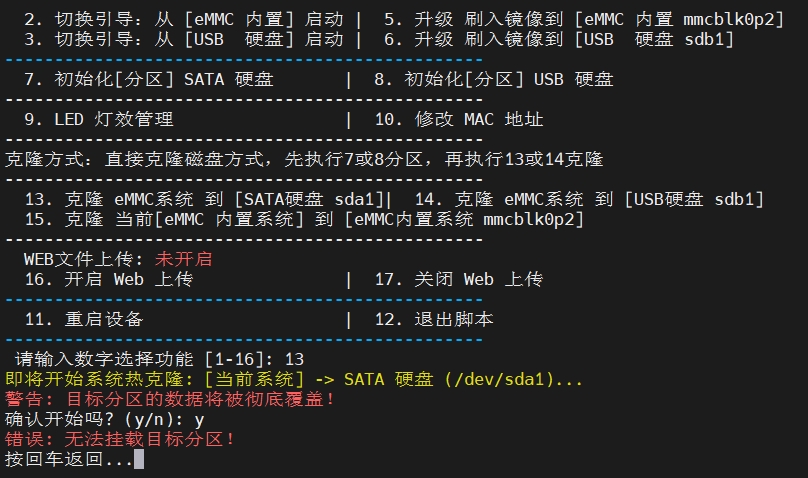Screen dimensions: 808x478
Task: Click the cursor after 按回车返回
Action: [x=139, y=459]
